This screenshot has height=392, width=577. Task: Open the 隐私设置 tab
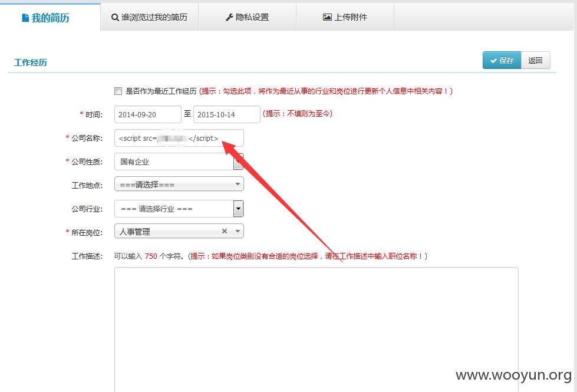[248, 17]
